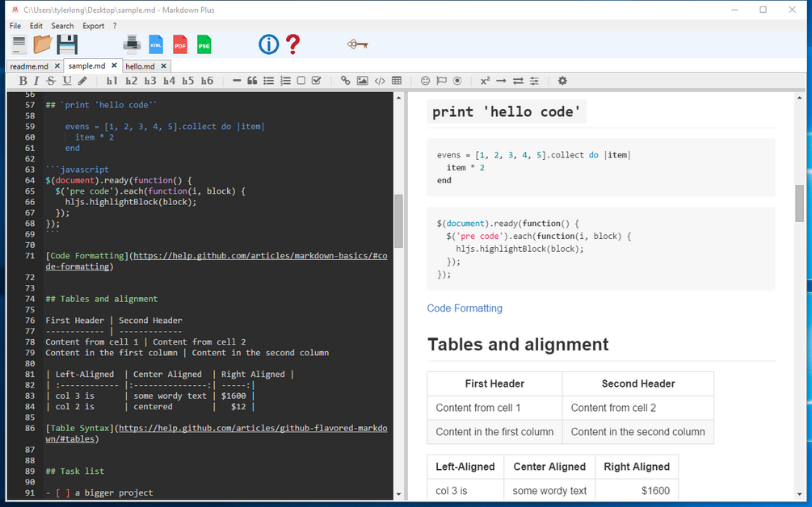This screenshot has height=507, width=812.
Task: Click the circled dot icon in toolbar
Action: 457,81
